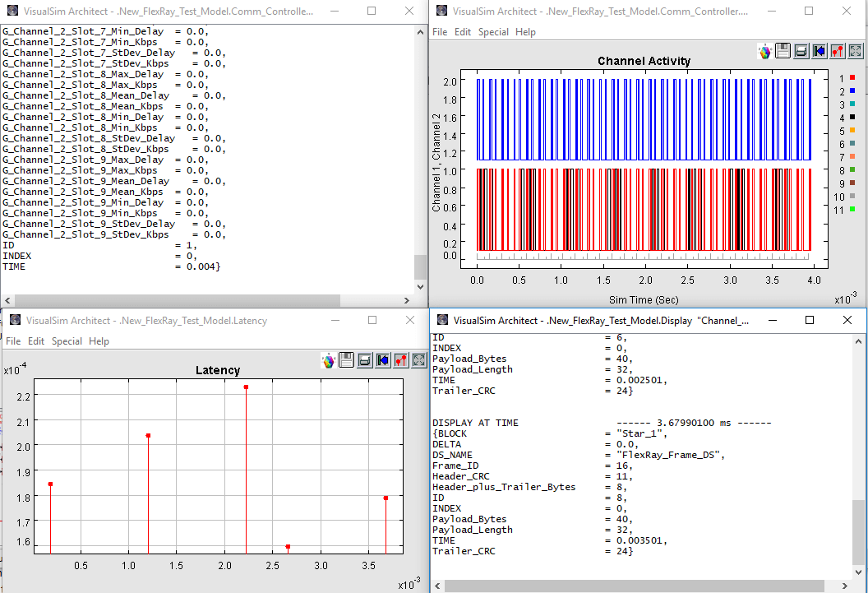
Task: Reset axes on the Channel Activity plot
Action: 819,51
